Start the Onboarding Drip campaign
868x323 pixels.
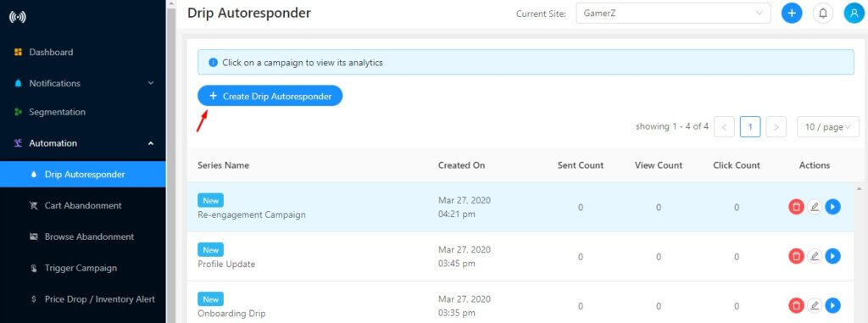pyautogui.click(x=832, y=305)
